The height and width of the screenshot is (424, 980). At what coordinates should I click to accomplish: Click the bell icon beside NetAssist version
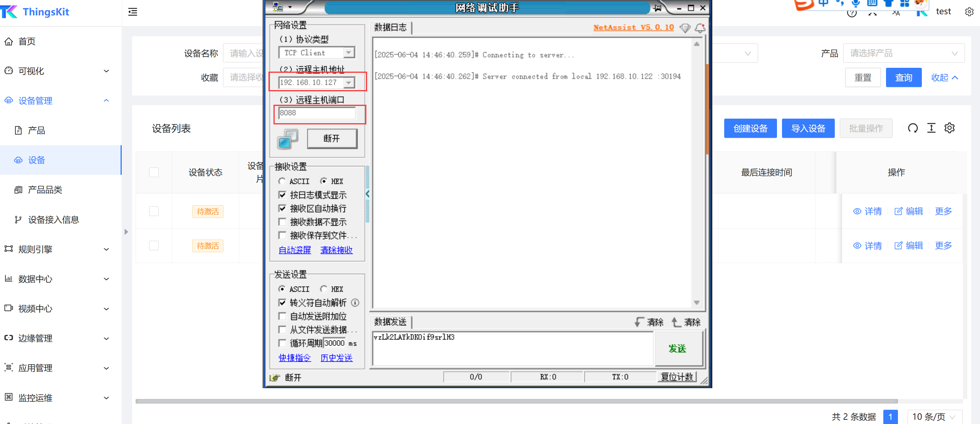[700, 28]
